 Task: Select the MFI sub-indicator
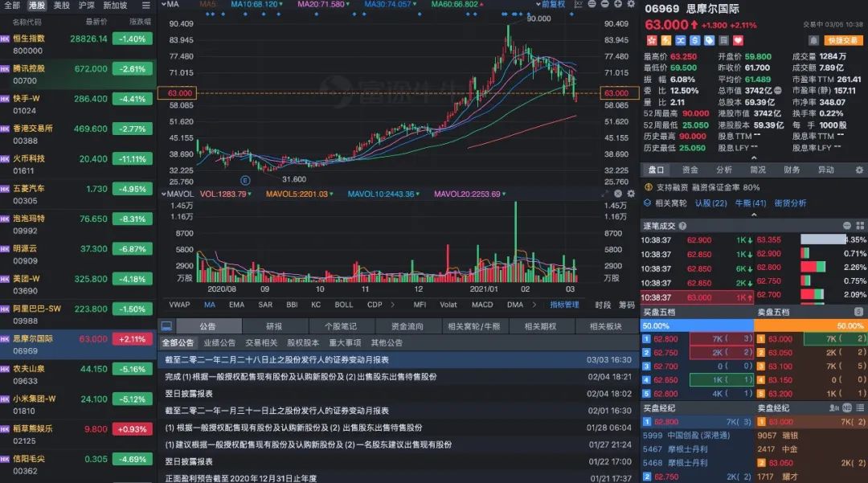pyautogui.click(x=420, y=305)
